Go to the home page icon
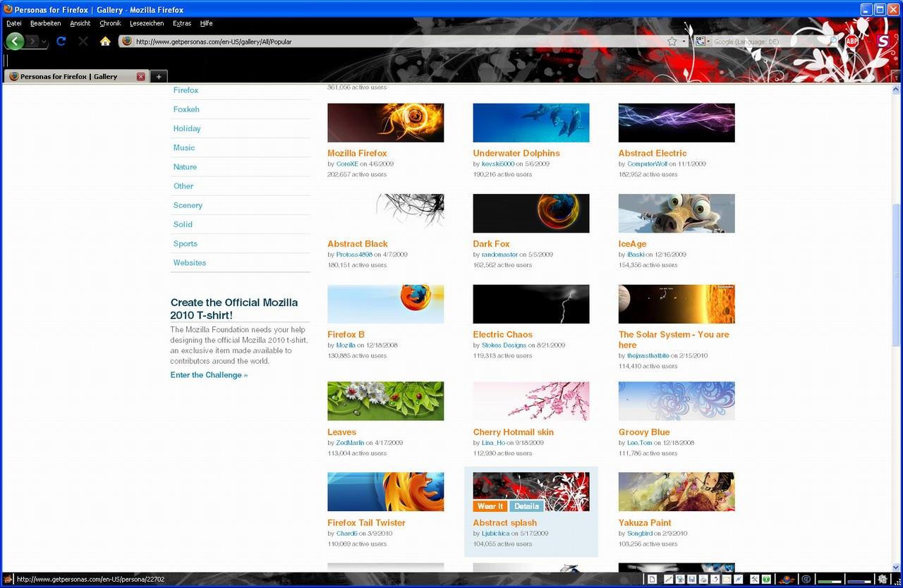 point(105,42)
